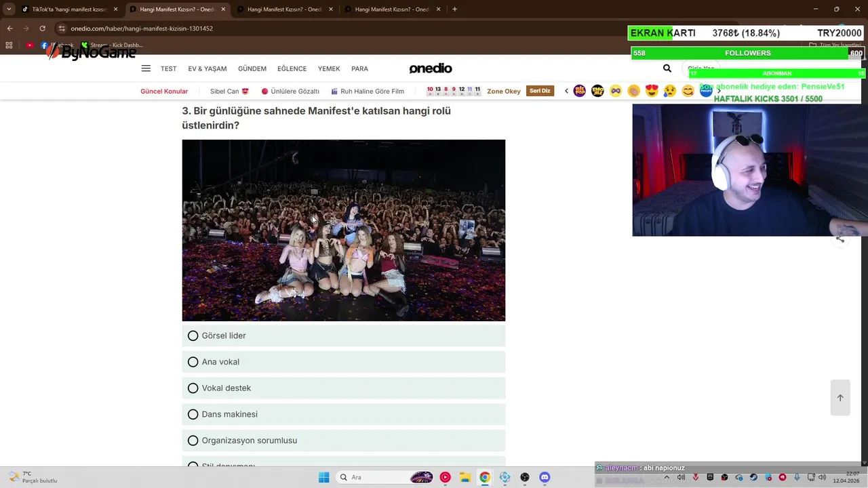Select the purple masked emoji icon
Viewport: 868px width, 488px height.
tap(616, 91)
